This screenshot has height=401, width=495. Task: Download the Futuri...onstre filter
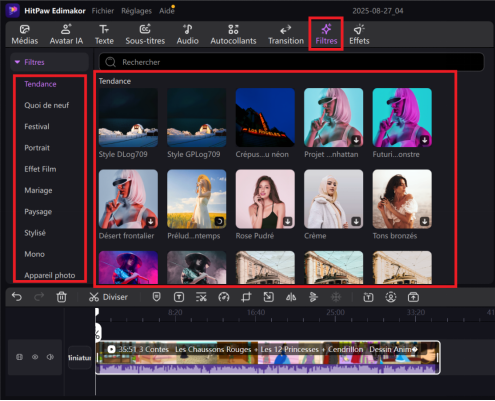tap(425, 140)
